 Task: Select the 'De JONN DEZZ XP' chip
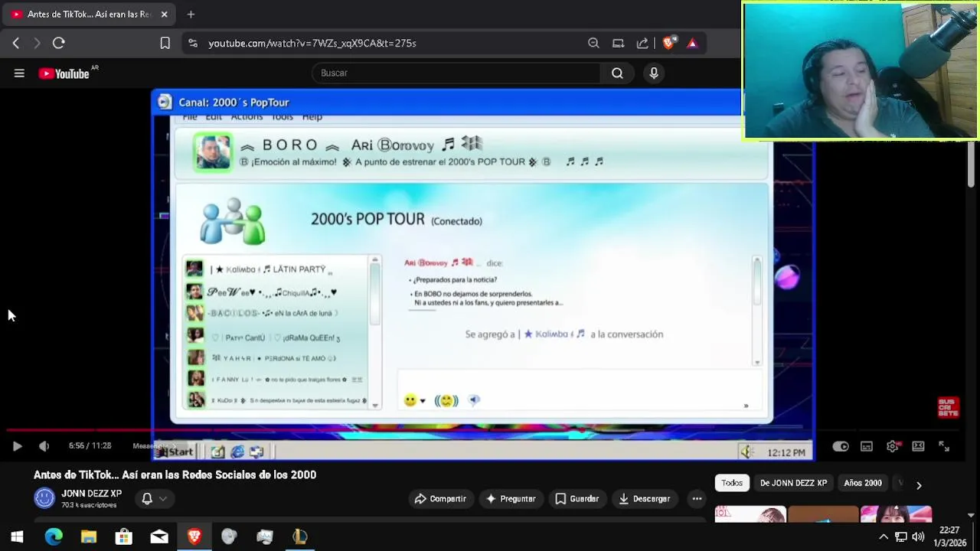point(793,483)
